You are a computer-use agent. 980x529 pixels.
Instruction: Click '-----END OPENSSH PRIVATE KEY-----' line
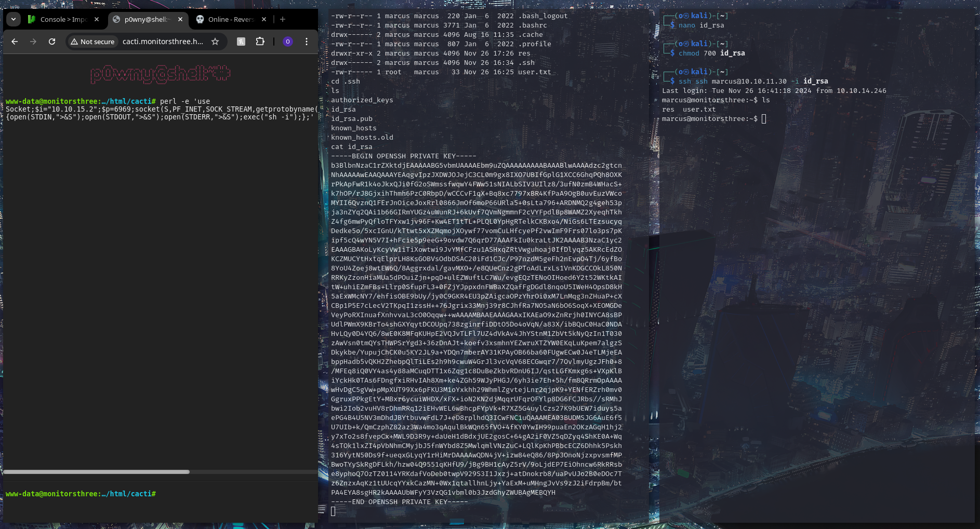400,502
